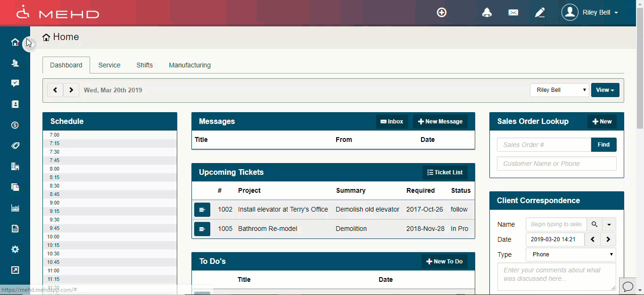Click New in Sales Order Lookup
Screen dimensions: 644x295
[602, 122]
